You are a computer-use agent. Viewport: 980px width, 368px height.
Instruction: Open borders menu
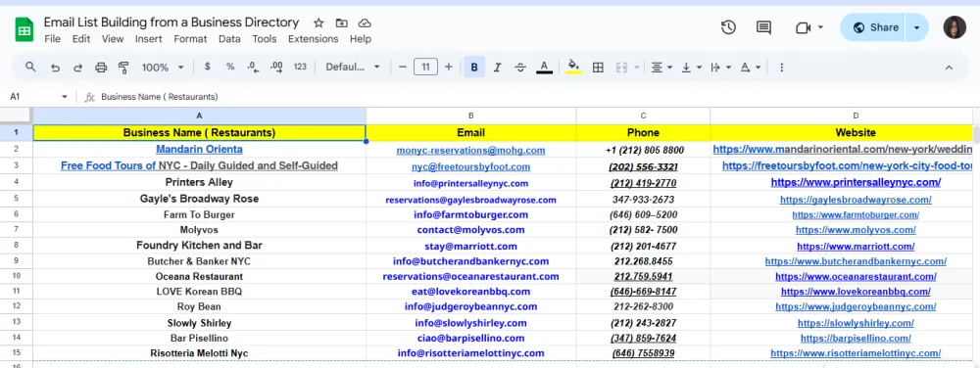pos(598,68)
